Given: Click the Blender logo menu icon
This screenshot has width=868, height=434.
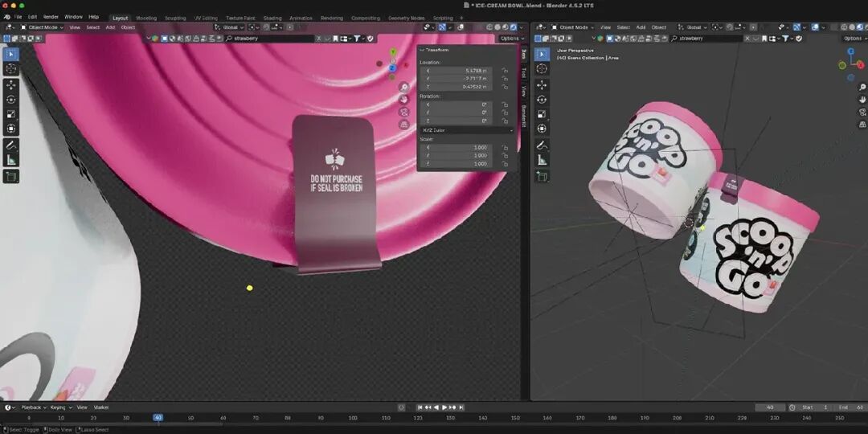Looking at the screenshot, I should (6, 17).
